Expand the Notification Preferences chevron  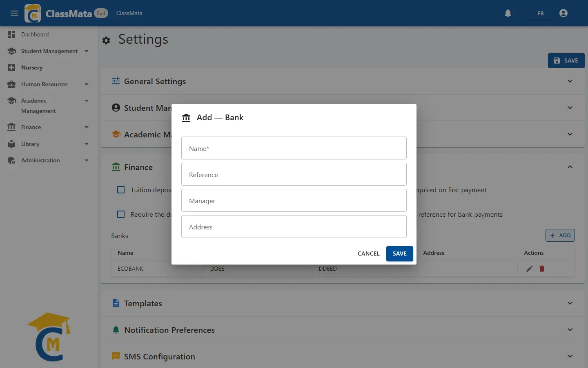pyautogui.click(x=570, y=330)
